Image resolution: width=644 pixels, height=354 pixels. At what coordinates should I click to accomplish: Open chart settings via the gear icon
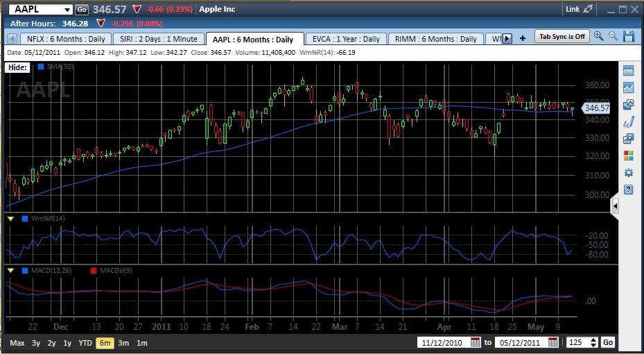628,173
